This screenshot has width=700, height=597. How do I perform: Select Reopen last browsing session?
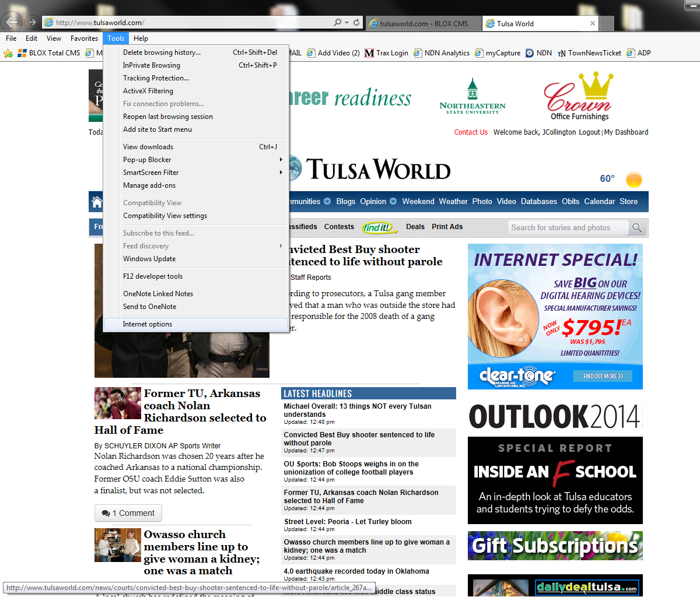tap(196, 117)
